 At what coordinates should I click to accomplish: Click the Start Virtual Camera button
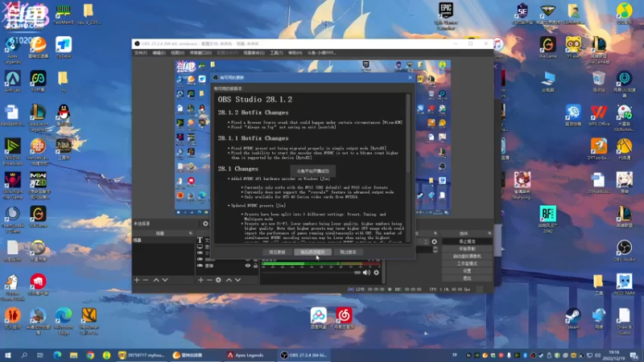467,256
